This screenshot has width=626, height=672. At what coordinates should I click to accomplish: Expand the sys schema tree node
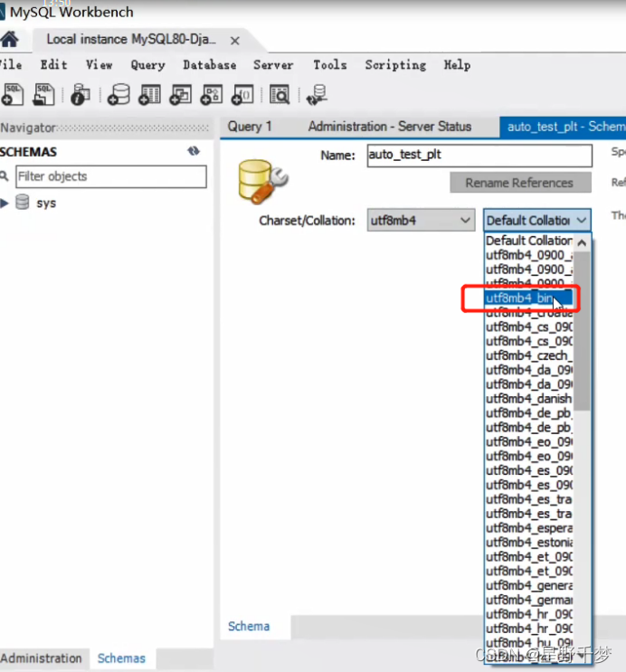tap(5, 203)
